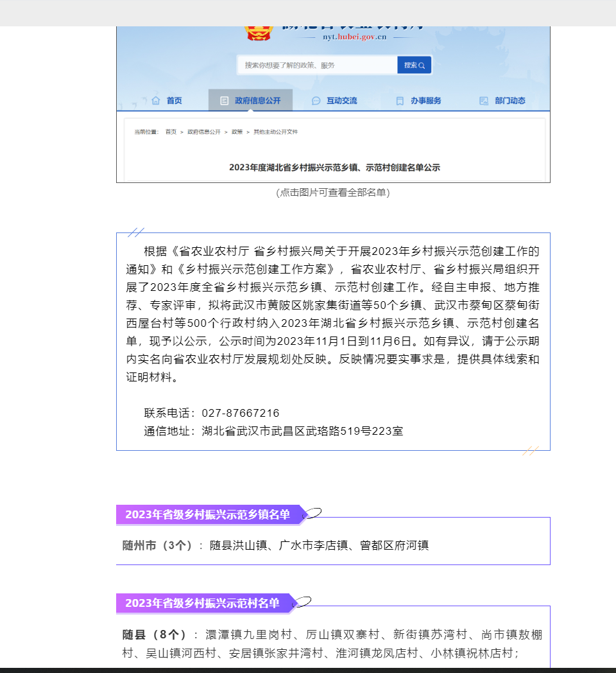The height and width of the screenshot is (673, 616).
Task: Click the 2023年省级乡村振兴示范乡镇名单 heading
Action: [208, 514]
